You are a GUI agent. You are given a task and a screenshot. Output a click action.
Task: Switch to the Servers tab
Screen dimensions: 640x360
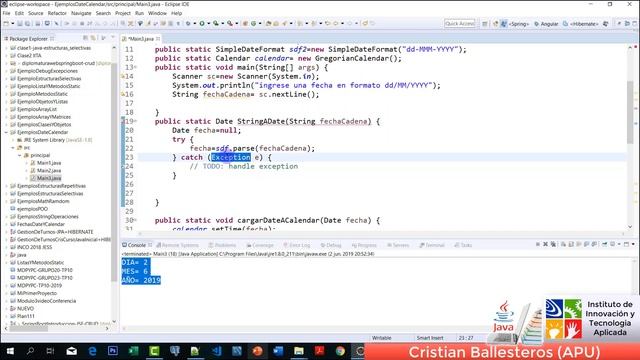398,245
